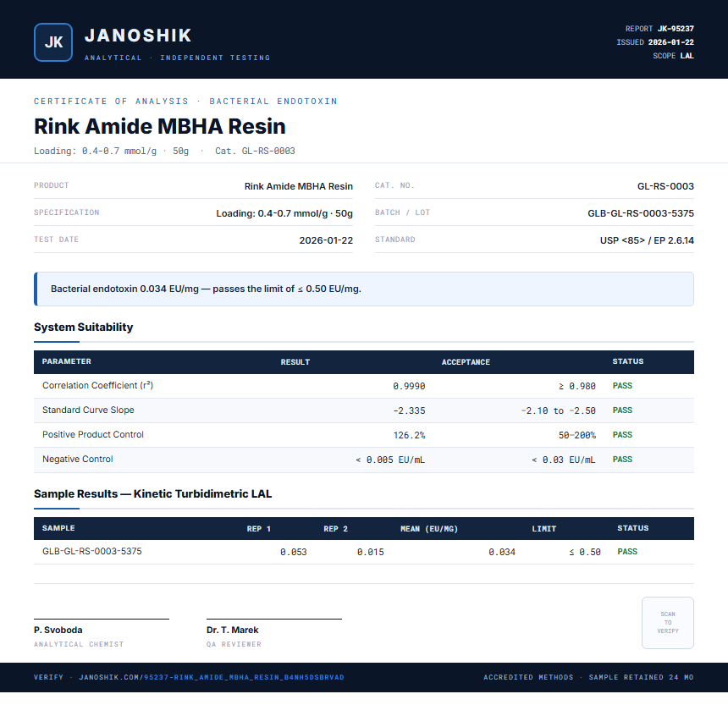Select mean value 0.034
Image resolution: width=728 pixels, height=716 pixels.
point(502,552)
